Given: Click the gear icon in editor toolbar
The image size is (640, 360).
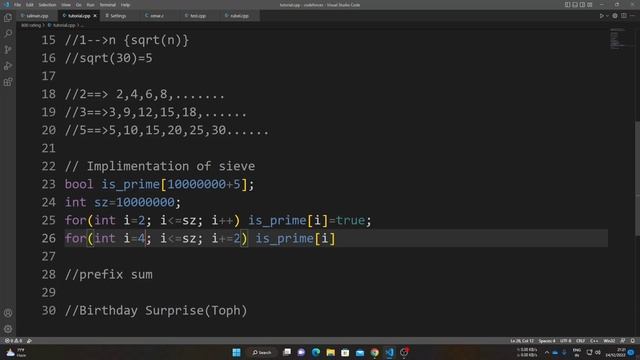Looking at the screenshot, I should point(615,16).
